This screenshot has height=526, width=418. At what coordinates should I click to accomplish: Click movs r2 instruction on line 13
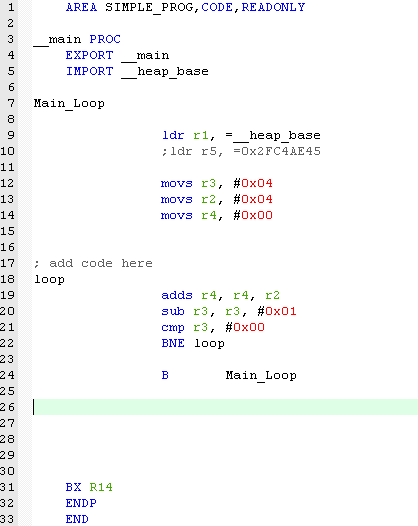click(217, 200)
